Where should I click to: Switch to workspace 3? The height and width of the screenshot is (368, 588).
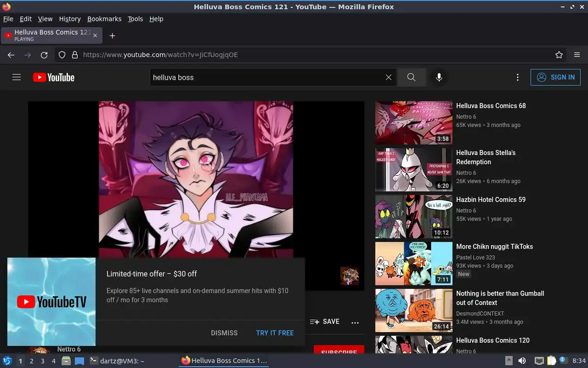click(42, 361)
